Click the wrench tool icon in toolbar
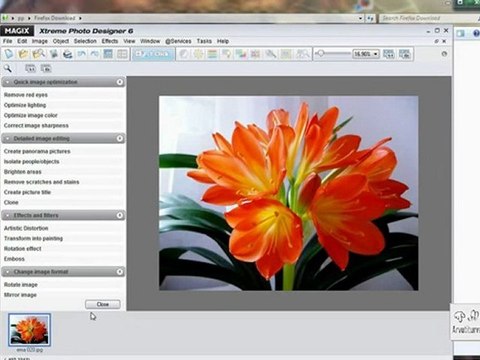The image size is (480, 360). (x=271, y=54)
